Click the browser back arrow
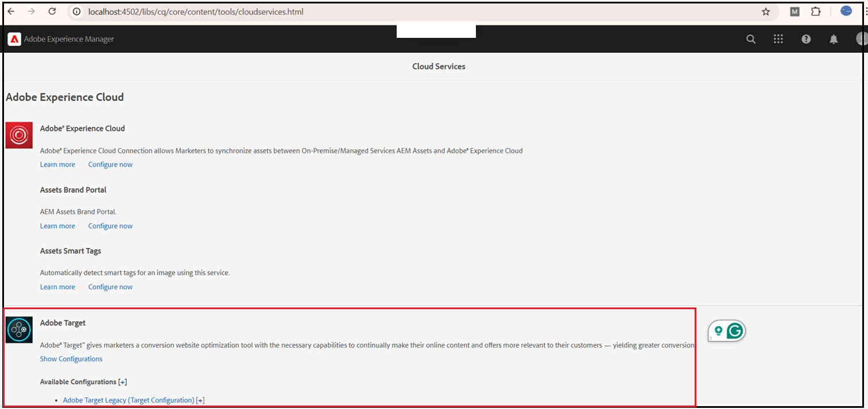Image resolution: width=868 pixels, height=409 pixels. pyautogui.click(x=11, y=11)
